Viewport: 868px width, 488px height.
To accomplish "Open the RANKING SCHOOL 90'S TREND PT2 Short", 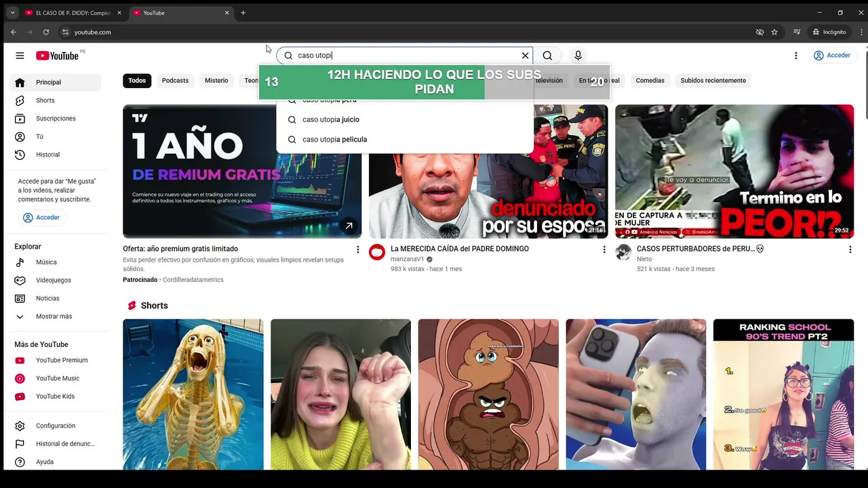I will [x=783, y=394].
